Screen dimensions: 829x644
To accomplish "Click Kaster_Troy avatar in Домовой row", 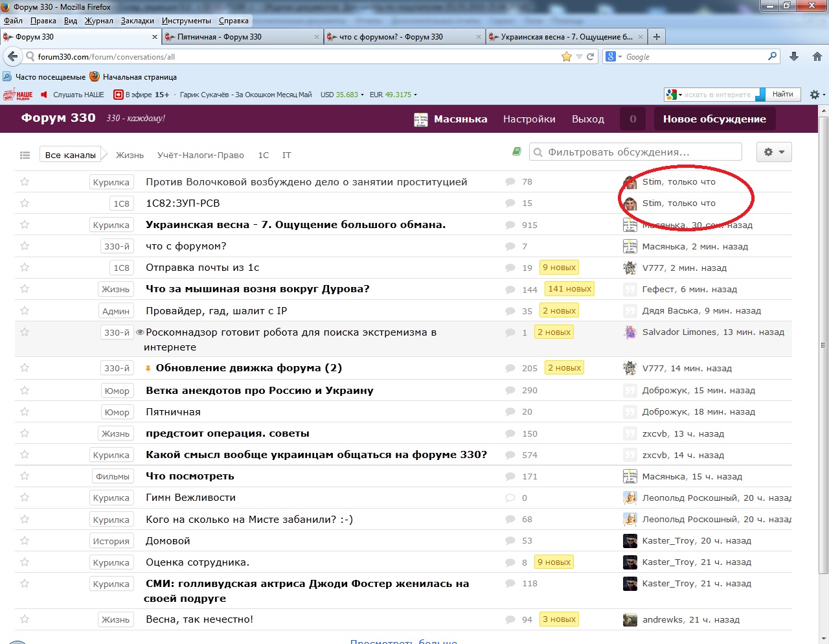I will pos(630,541).
